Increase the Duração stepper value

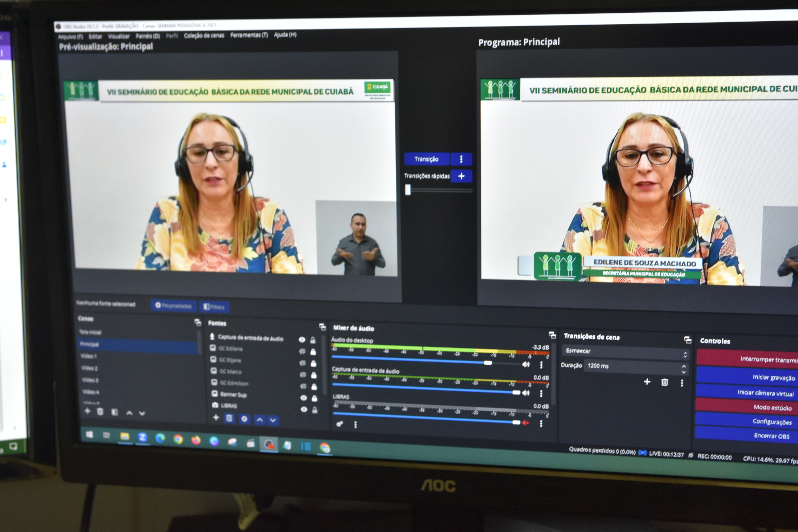684,366
